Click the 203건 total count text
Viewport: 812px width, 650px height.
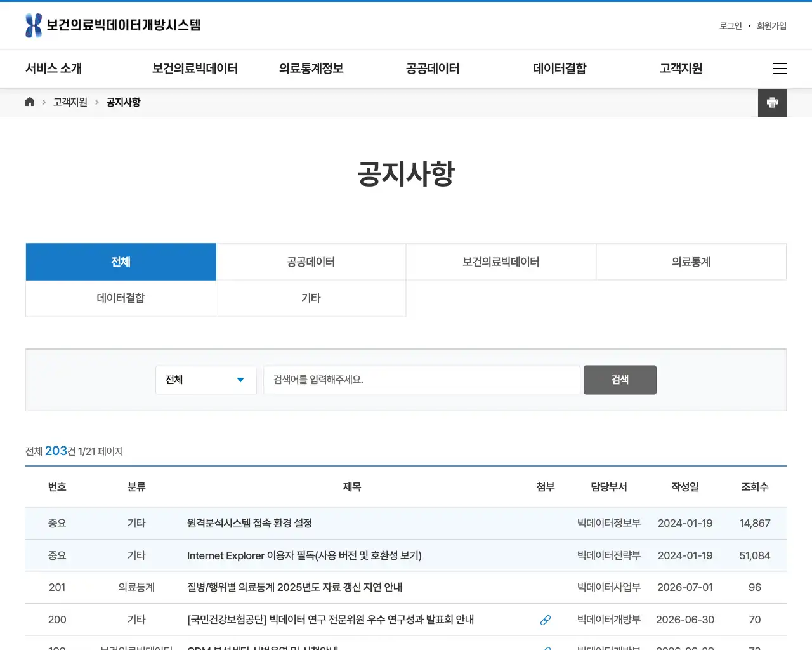tap(60, 451)
